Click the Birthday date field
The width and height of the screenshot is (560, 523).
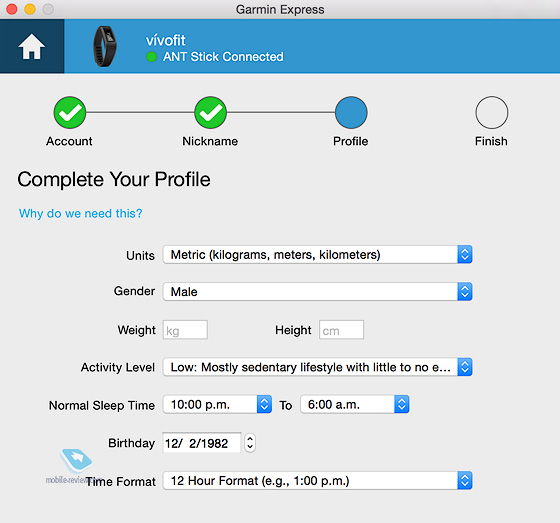202,443
